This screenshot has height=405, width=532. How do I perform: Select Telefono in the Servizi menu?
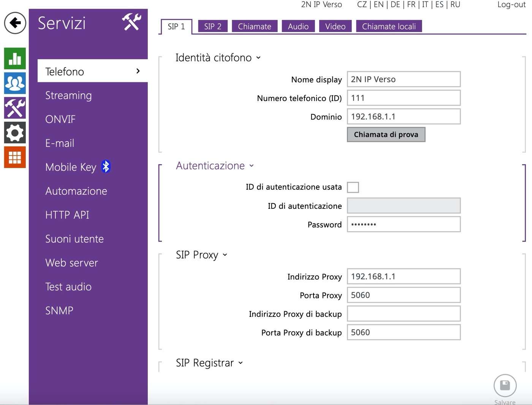[93, 71]
